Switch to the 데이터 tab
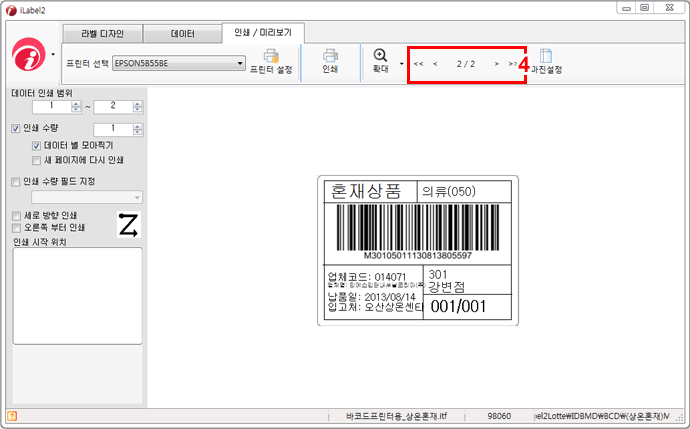 183,34
